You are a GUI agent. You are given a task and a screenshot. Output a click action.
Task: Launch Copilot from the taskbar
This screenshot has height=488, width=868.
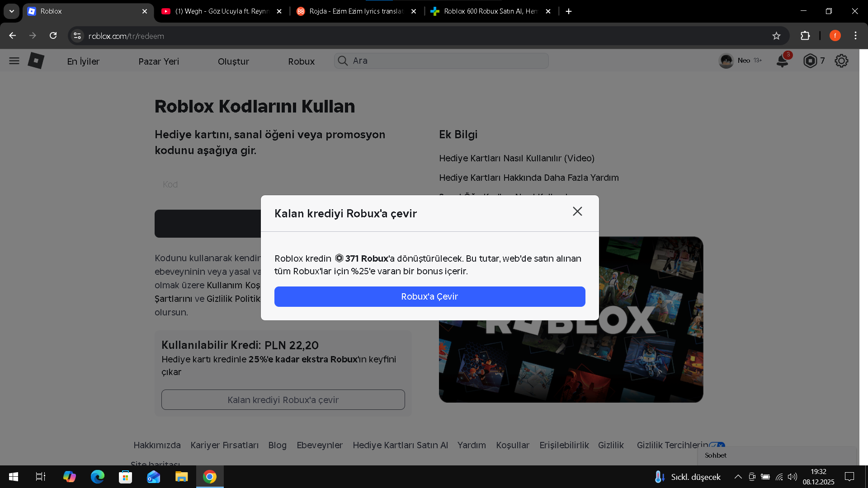pyautogui.click(x=69, y=477)
